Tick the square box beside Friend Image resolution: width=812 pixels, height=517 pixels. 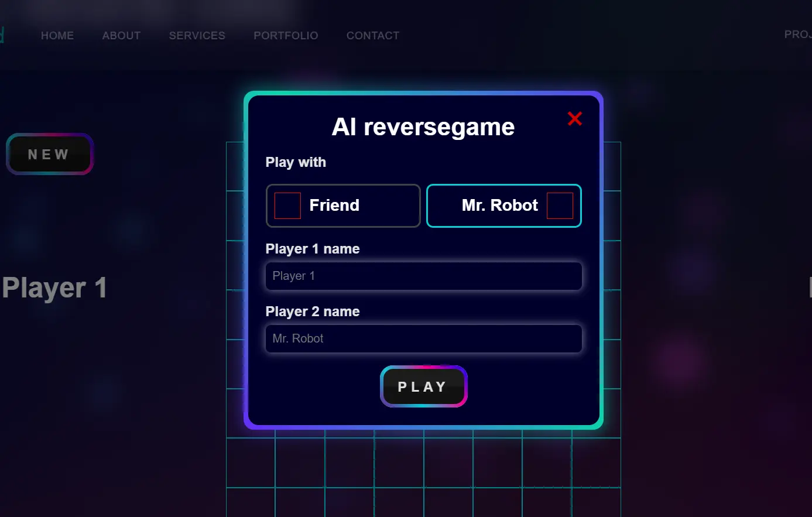287,206
